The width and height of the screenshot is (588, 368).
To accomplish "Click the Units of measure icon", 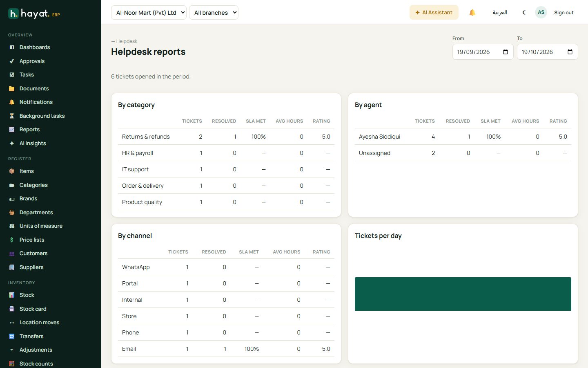I will pyautogui.click(x=12, y=226).
